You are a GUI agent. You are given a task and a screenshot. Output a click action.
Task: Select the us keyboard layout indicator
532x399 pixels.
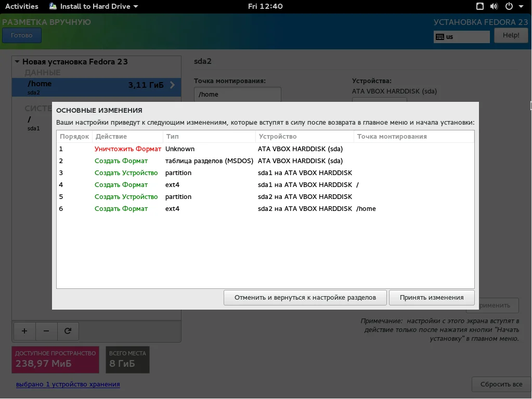461,36
